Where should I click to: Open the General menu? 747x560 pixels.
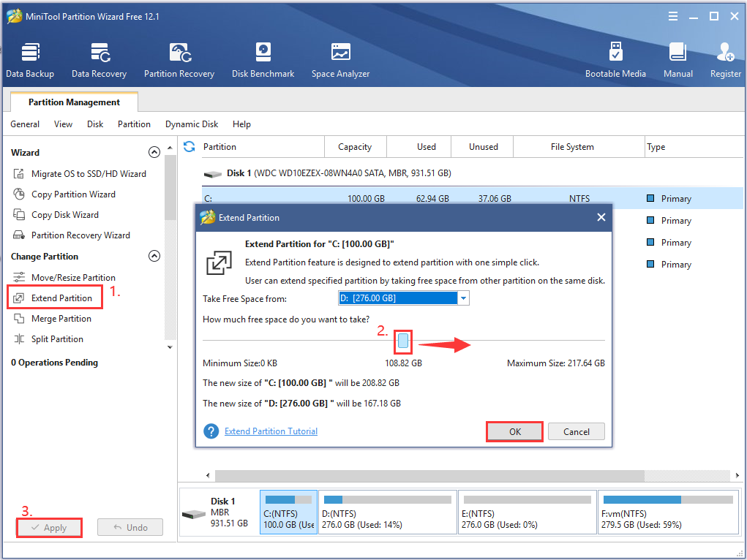25,124
